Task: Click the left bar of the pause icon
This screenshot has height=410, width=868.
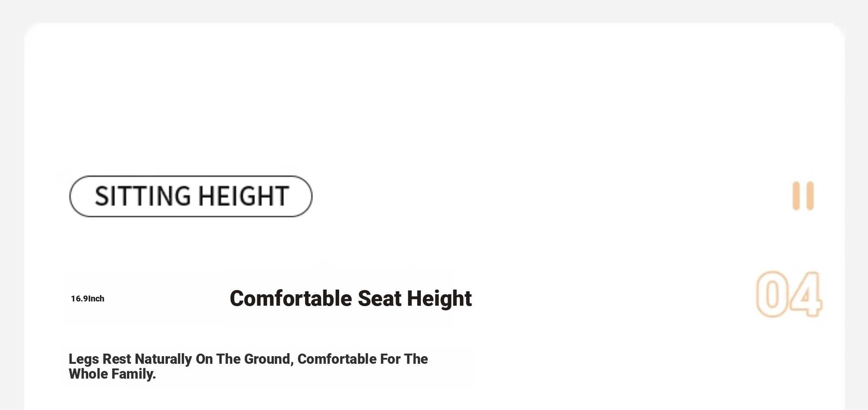Action: coord(796,196)
